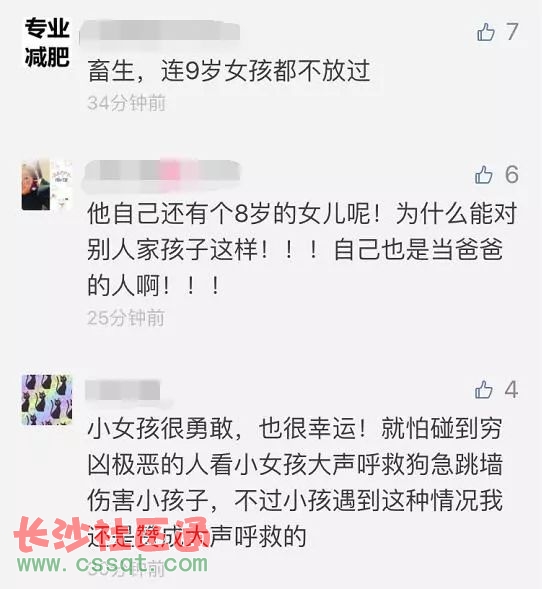The width and height of the screenshot is (542, 589).
Task: Like the comment with 7 thumbs up
Action: coord(486,32)
